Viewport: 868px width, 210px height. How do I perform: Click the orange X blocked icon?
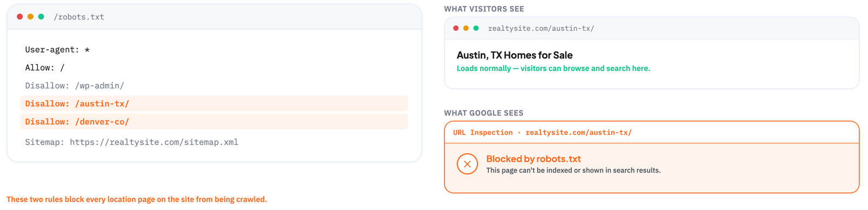point(467,164)
